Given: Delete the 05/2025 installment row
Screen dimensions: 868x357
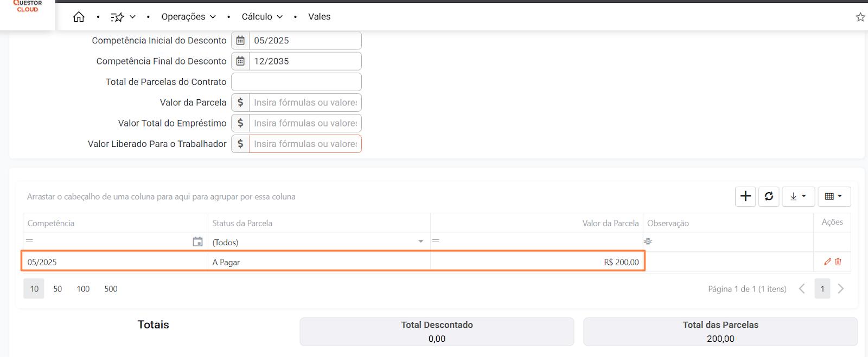Looking at the screenshot, I should tap(838, 262).
